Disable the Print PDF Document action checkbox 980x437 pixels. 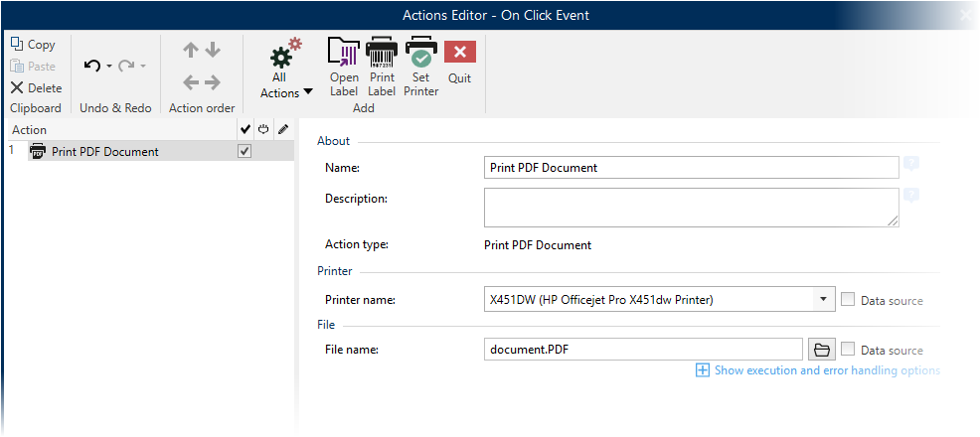click(245, 152)
